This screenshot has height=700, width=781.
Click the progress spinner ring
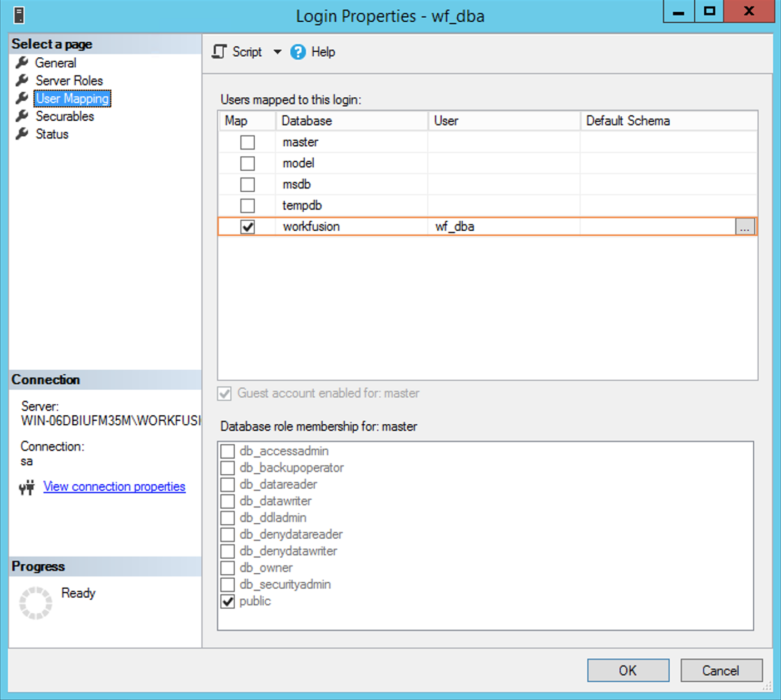point(36,603)
